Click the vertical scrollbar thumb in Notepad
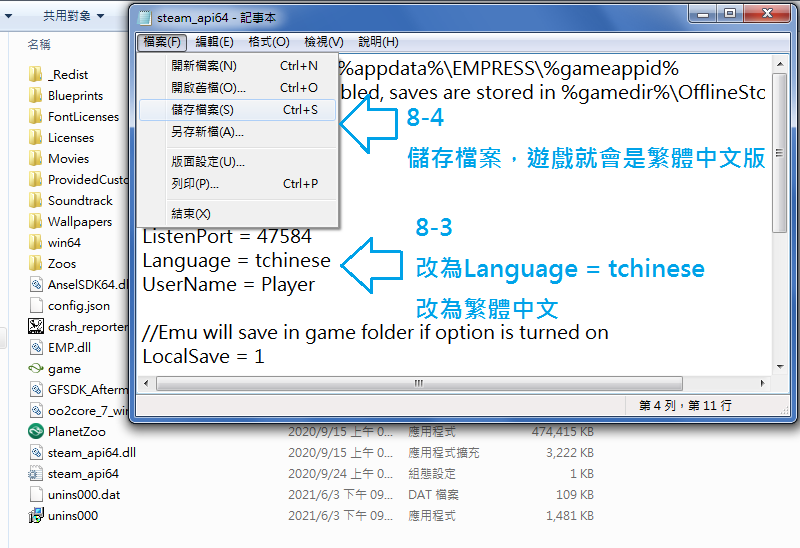Image resolution: width=800 pixels, height=548 pixels. coord(780,153)
